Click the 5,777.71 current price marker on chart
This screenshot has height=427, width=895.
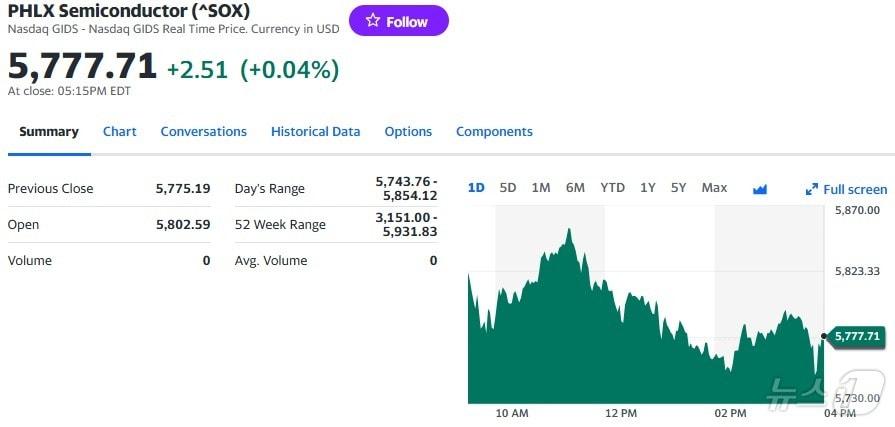coord(857,336)
